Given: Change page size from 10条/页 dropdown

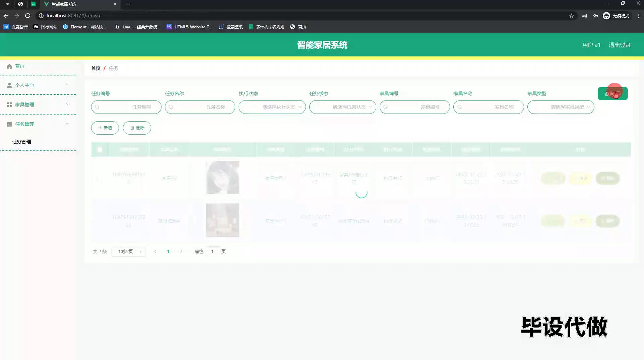Looking at the screenshot, I should [x=128, y=252].
